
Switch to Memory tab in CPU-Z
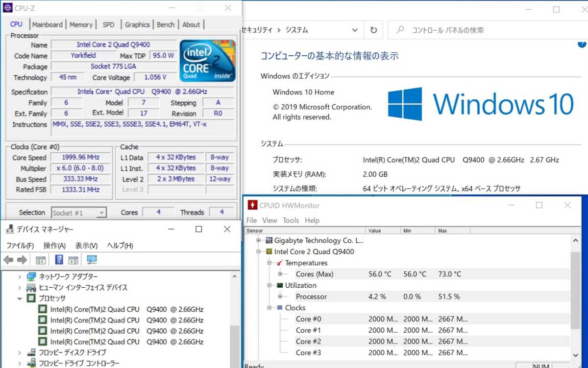tap(81, 24)
